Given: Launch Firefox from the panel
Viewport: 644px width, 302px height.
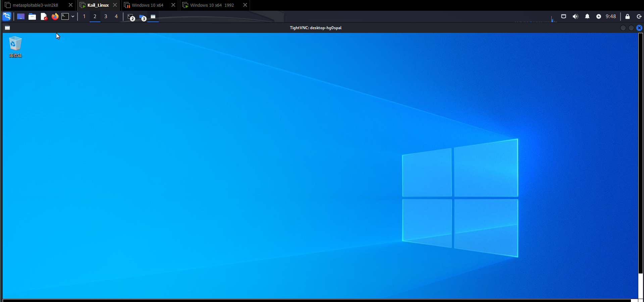Looking at the screenshot, I should 55,16.
